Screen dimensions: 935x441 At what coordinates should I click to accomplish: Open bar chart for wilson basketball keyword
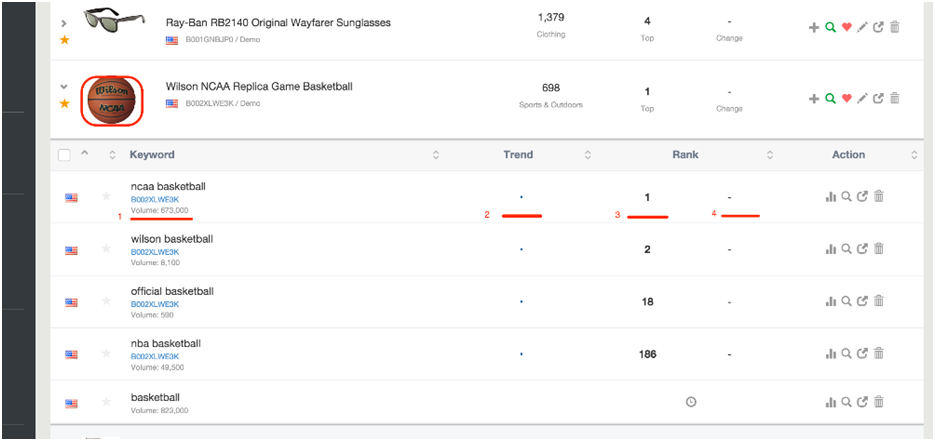(830, 249)
